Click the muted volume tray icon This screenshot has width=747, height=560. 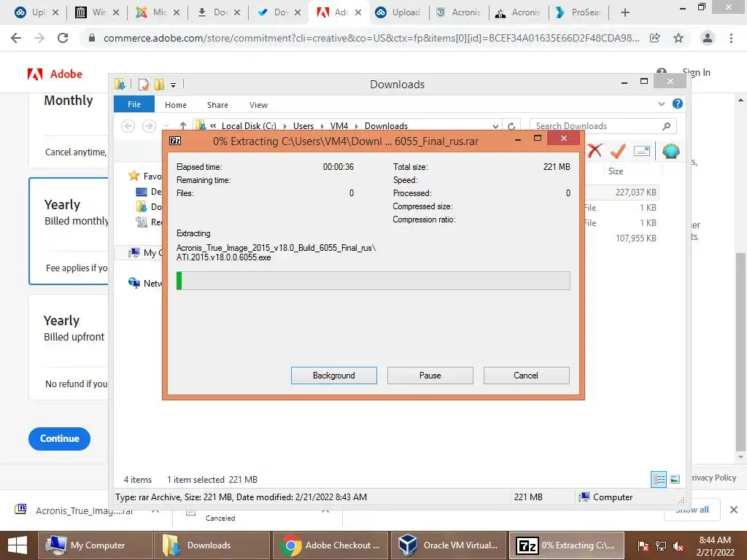(x=678, y=545)
